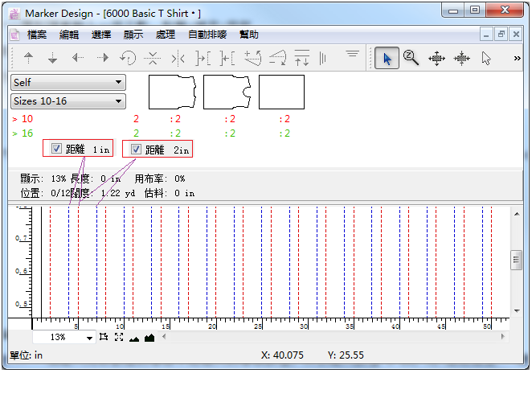The image size is (532, 394).
Task: Click the small mountain zoom-out icon
Action: coord(134,339)
